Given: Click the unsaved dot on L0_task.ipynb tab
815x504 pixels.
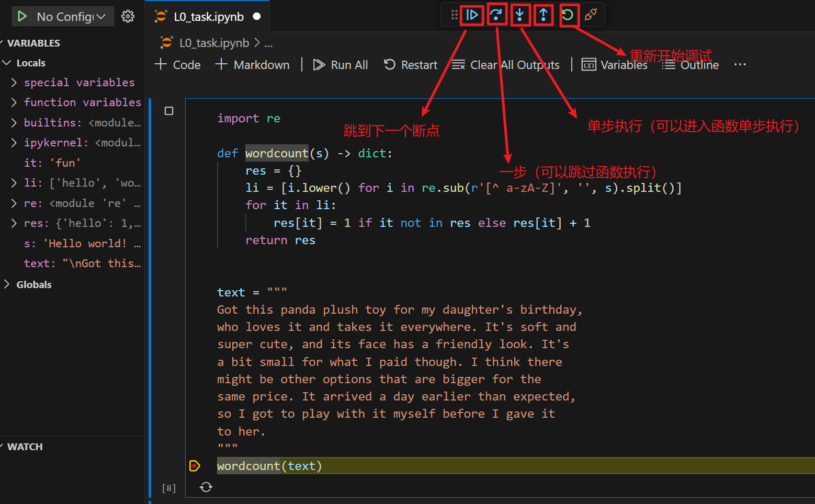Looking at the screenshot, I should (x=257, y=17).
